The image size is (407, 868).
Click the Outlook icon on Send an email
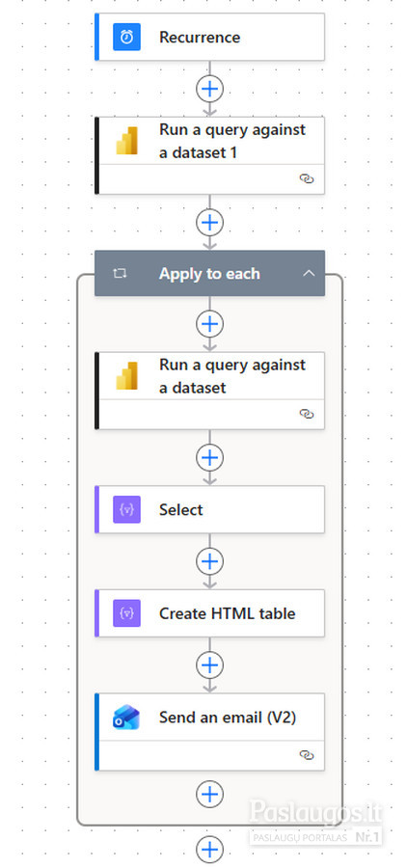[x=126, y=717]
